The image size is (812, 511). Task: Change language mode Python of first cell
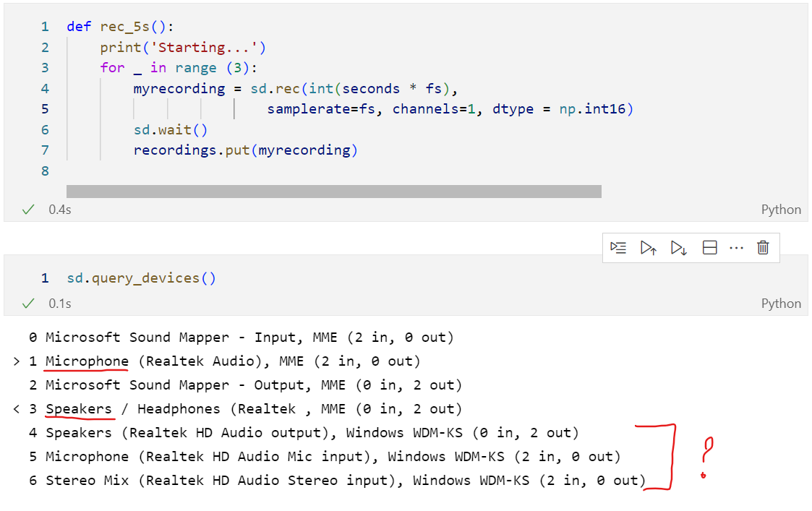point(781,209)
